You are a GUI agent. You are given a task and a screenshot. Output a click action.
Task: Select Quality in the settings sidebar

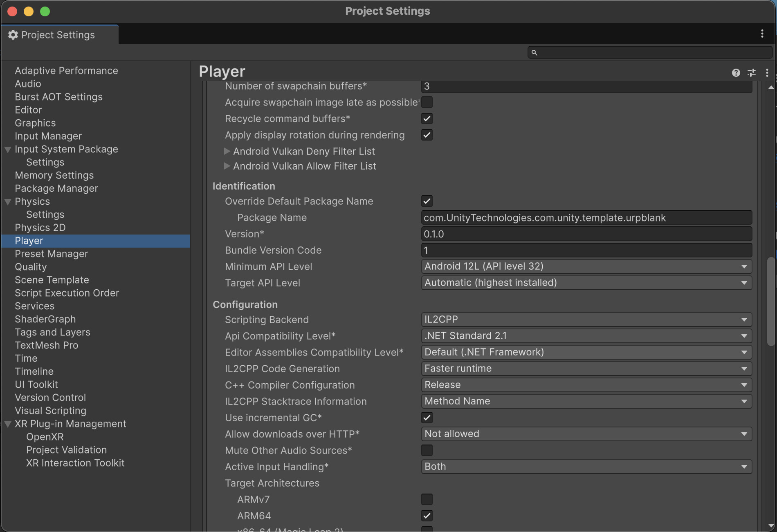pyautogui.click(x=31, y=267)
